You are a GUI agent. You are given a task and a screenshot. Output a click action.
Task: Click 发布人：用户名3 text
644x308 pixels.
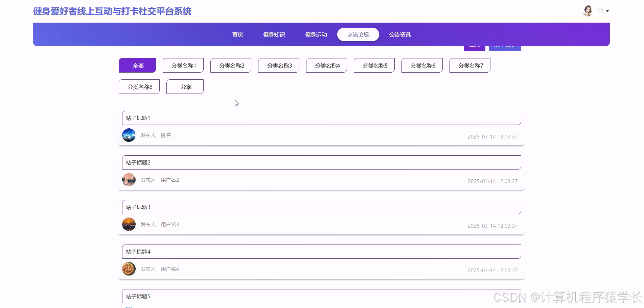pyautogui.click(x=160, y=224)
